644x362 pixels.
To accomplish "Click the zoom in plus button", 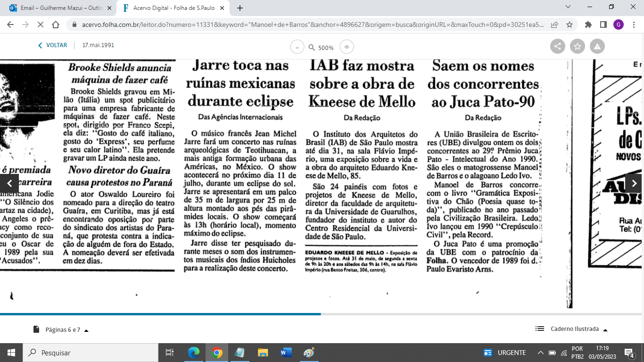I will (x=347, y=47).
